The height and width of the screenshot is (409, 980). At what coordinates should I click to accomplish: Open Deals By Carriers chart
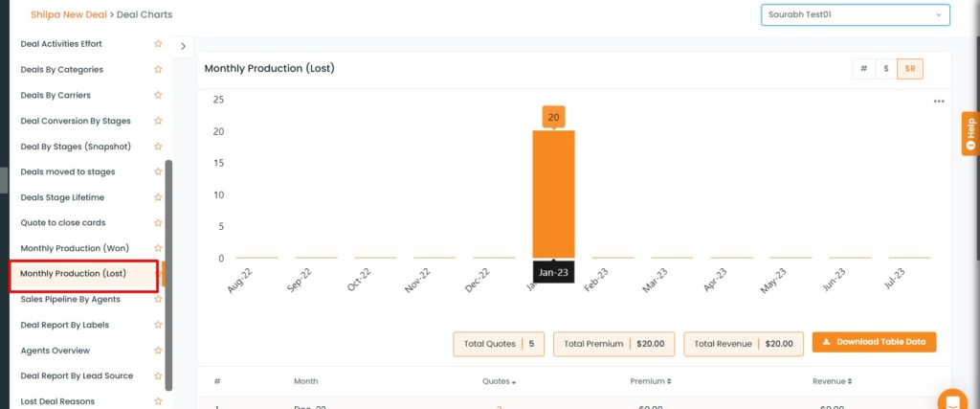point(56,95)
